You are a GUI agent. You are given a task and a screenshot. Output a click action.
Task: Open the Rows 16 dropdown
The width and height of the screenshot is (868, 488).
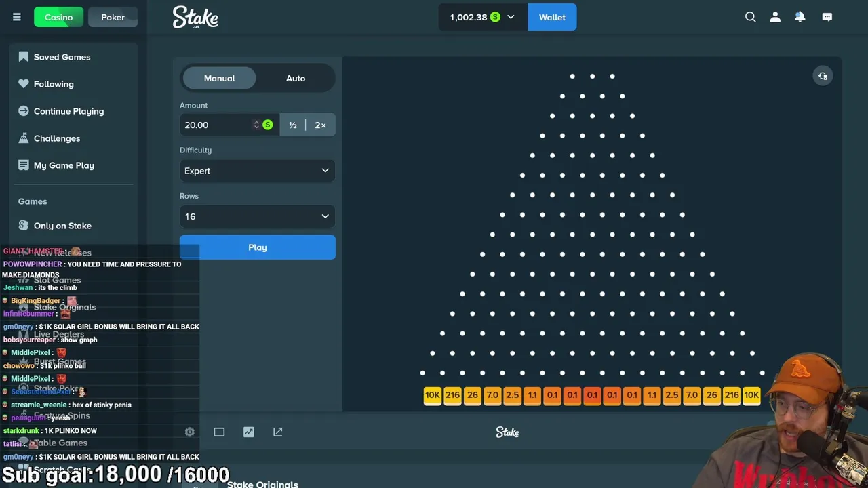(x=258, y=216)
